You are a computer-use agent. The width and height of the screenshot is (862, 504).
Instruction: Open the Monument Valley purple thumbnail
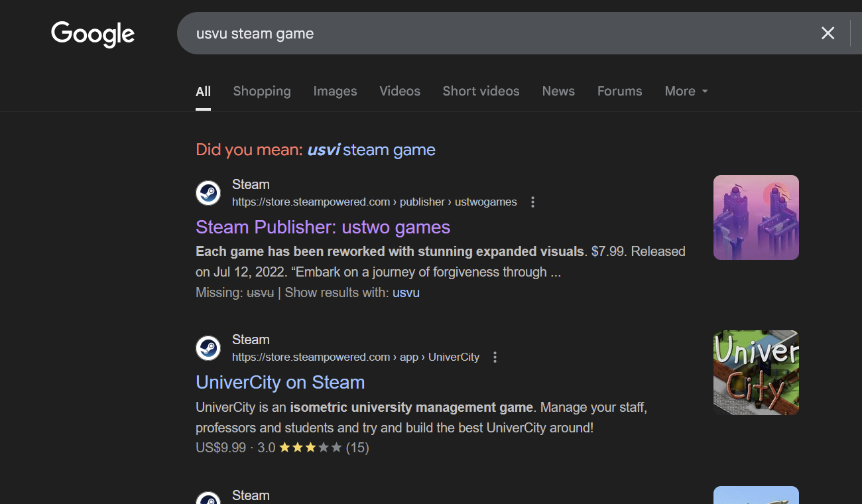(756, 218)
